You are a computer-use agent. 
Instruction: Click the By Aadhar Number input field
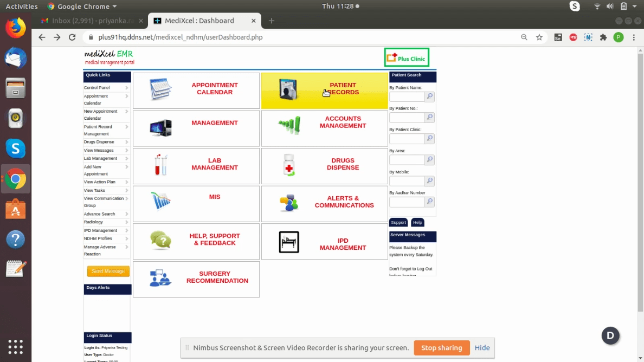coord(407,202)
